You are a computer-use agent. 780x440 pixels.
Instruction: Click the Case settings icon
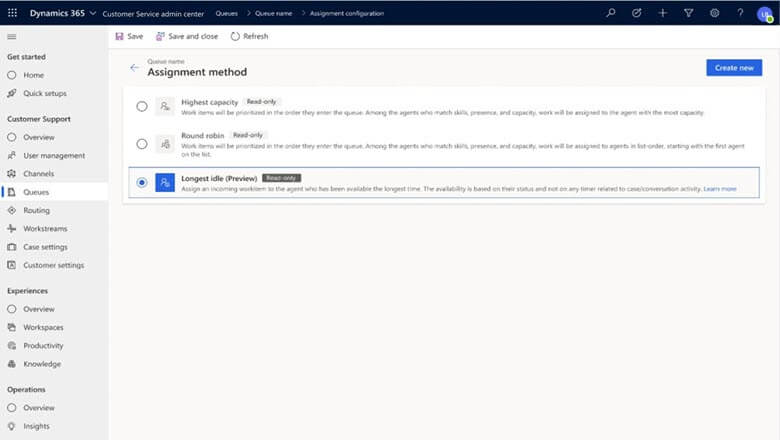pyautogui.click(x=12, y=247)
